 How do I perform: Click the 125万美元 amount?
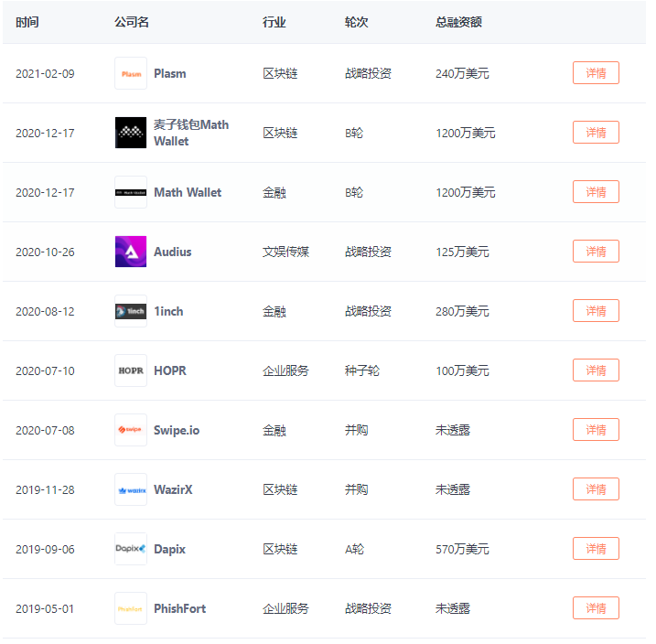(462, 252)
